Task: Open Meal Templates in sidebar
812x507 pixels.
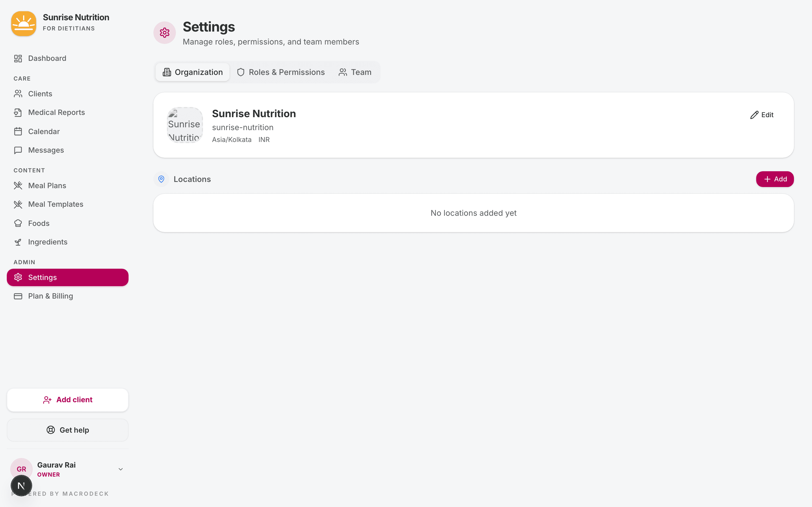Action: click(x=55, y=204)
